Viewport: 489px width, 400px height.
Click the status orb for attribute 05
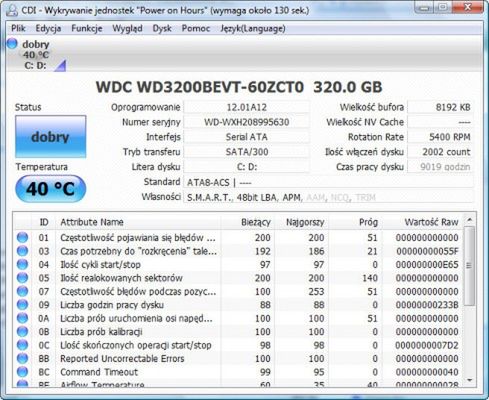22,278
